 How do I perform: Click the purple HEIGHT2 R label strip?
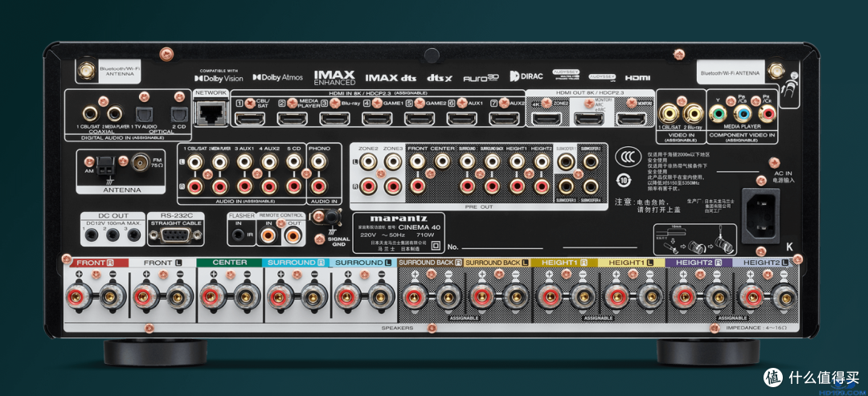[699, 263]
